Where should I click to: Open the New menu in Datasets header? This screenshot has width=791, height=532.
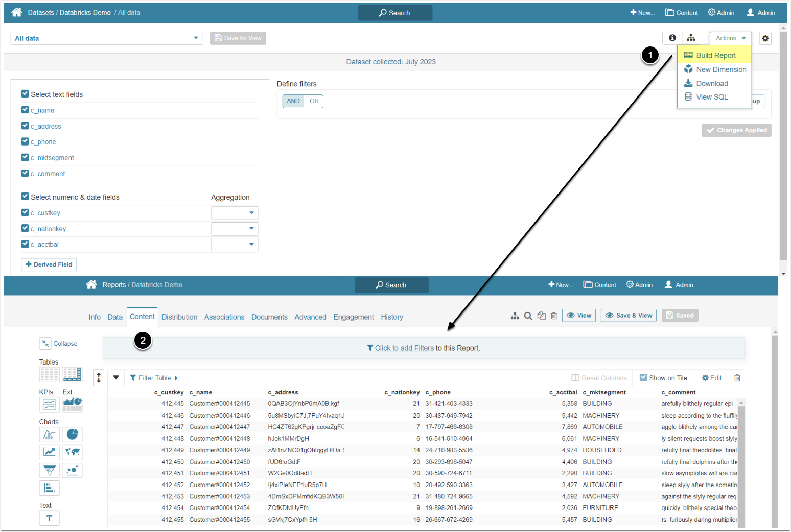(x=642, y=13)
